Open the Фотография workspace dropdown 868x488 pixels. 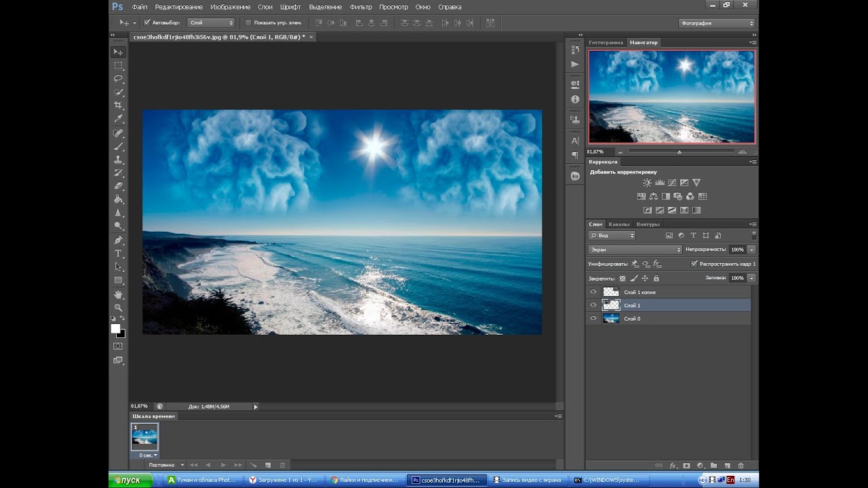coord(716,23)
